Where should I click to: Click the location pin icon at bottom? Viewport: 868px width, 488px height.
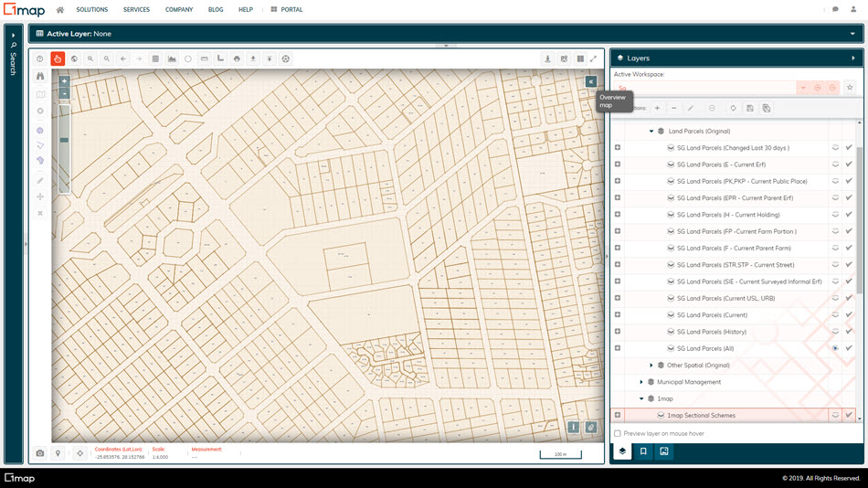tap(58, 453)
